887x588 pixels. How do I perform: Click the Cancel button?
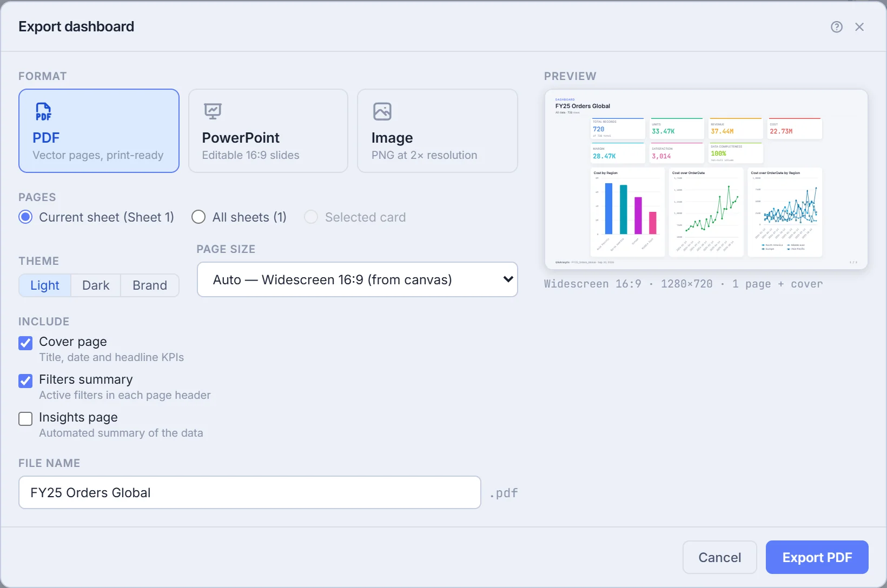pyautogui.click(x=720, y=557)
